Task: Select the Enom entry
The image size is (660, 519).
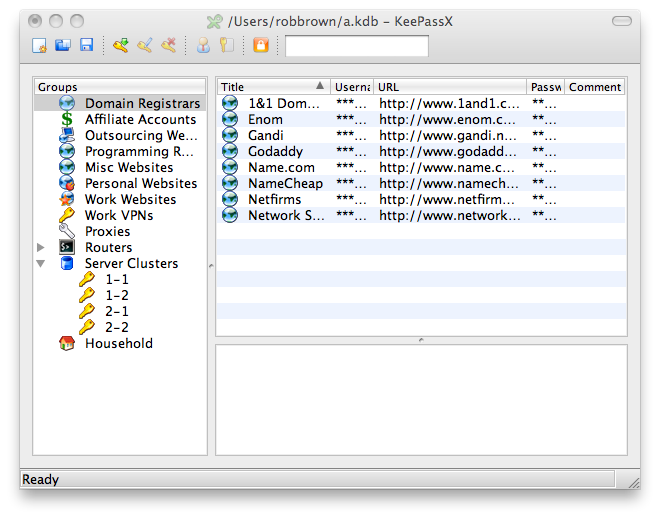Action: [421, 119]
